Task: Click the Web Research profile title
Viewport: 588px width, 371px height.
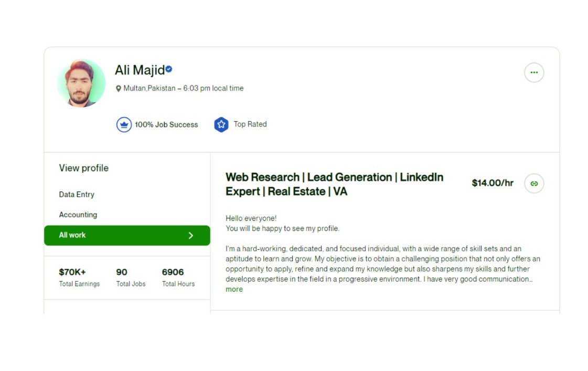Action: coord(334,184)
